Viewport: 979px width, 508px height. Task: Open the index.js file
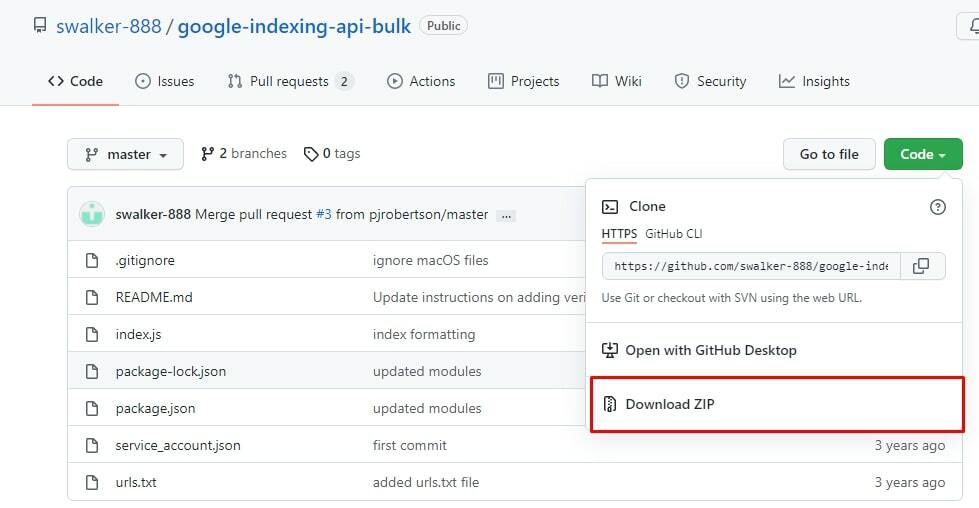[x=138, y=334]
